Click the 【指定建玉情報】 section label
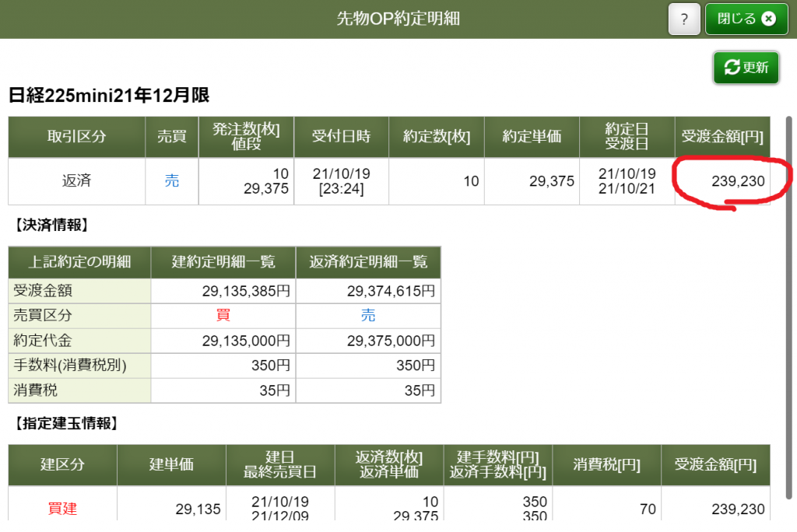The image size is (797, 532). [x=67, y=423]
